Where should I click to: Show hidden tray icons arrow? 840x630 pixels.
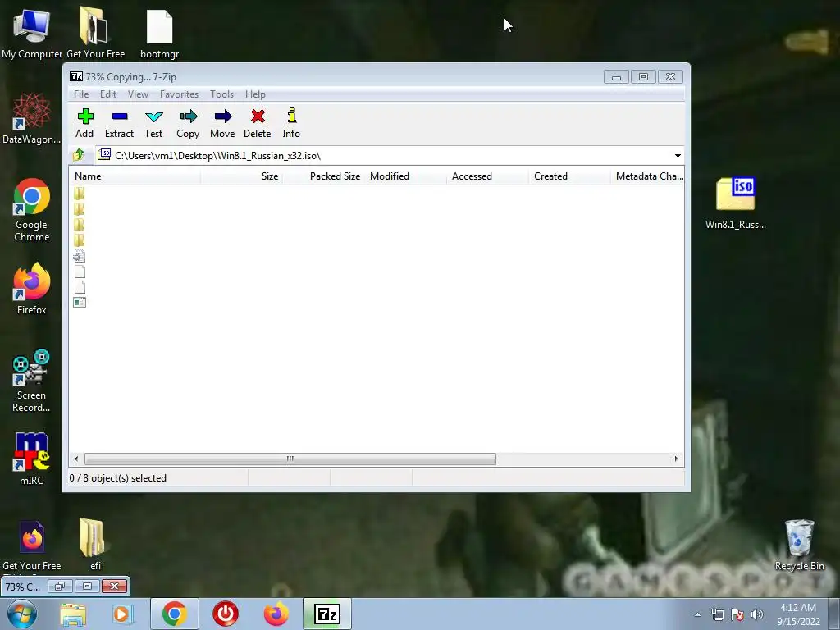pos(697,614)
